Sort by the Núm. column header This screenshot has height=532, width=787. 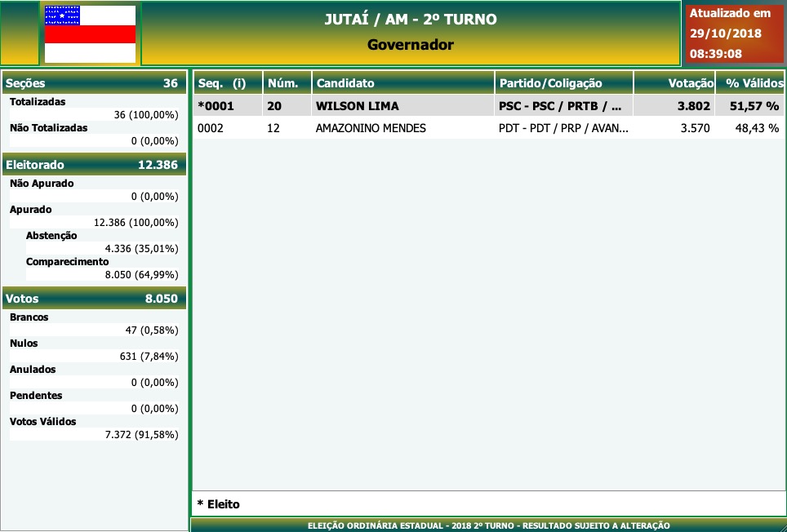click(287, 83)
